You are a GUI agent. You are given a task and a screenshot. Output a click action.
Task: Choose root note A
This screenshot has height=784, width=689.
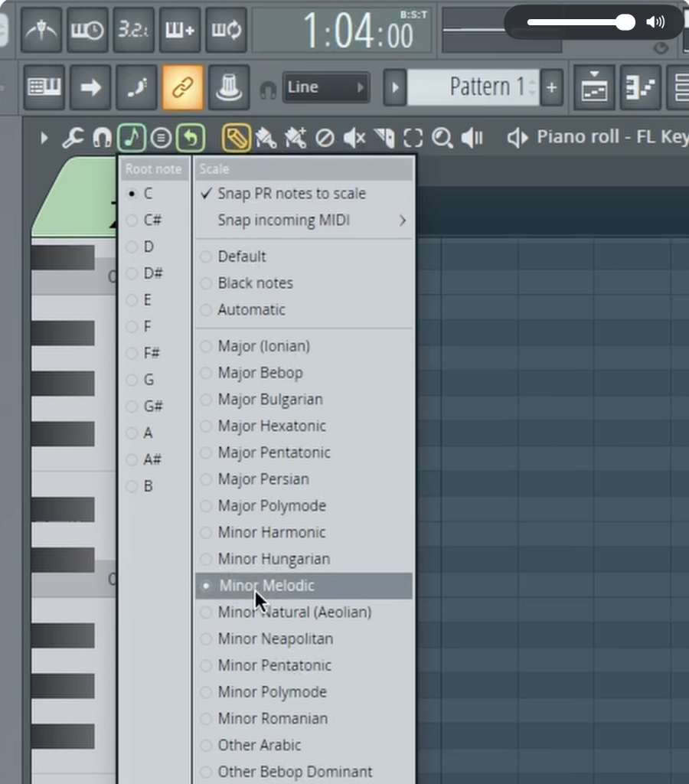coord(148,433)
